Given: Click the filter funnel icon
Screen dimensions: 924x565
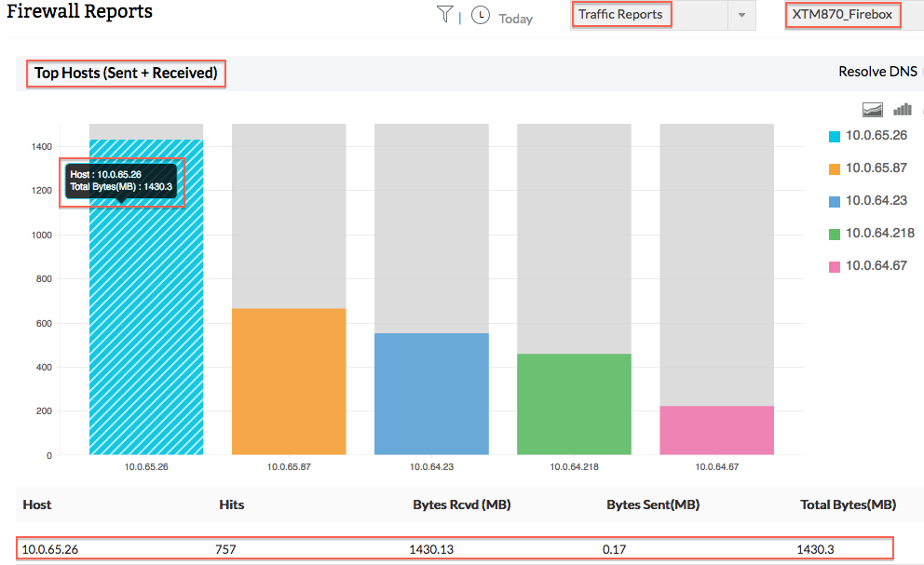Looking at the screenshot, I should pyautogui.click(x=446, y=14).
